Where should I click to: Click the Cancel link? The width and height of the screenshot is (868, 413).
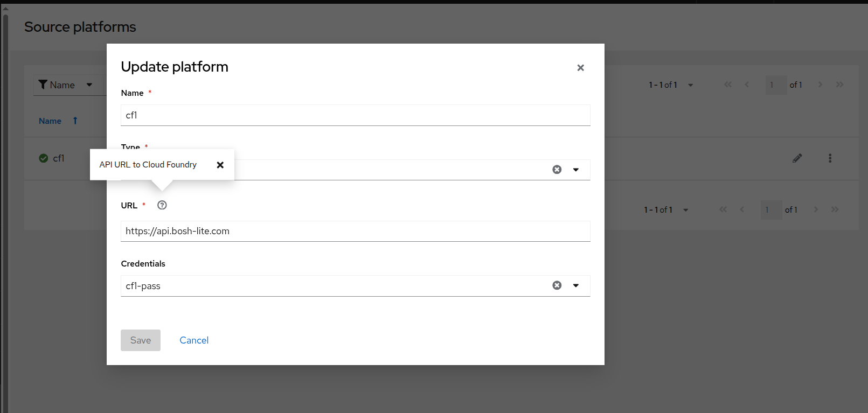tap(194, 340)
